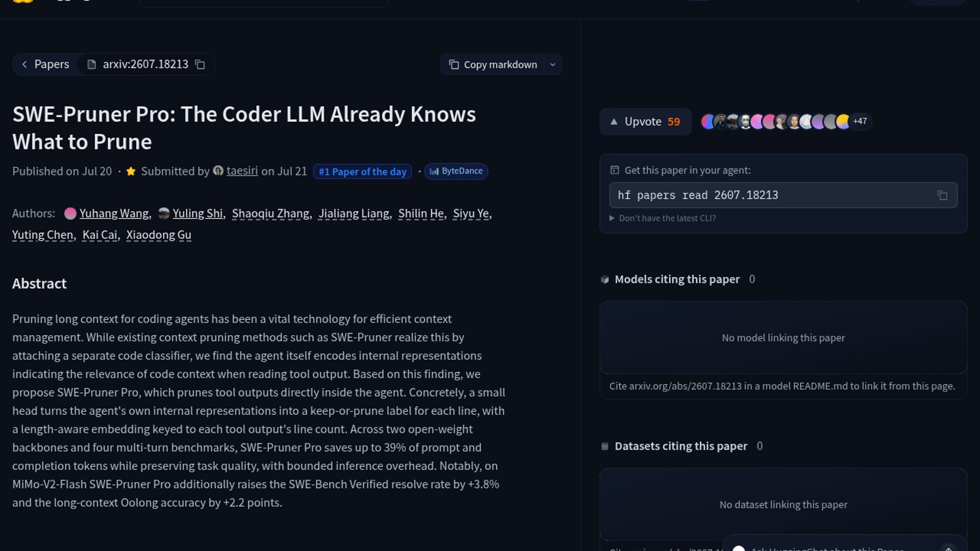The image size is (980, 551).
Task: Visit submitter taesiri's profile
Action: [x=242, y=171]
